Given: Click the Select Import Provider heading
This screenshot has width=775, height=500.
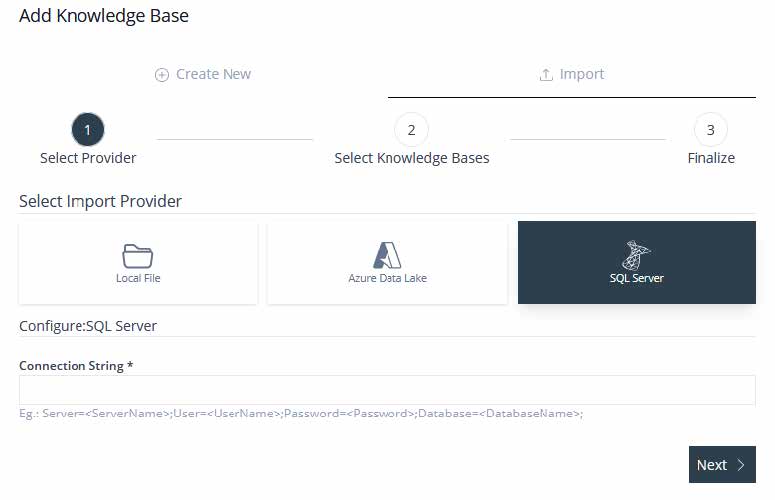Looking at the screenshot, I should coord(100,202).
